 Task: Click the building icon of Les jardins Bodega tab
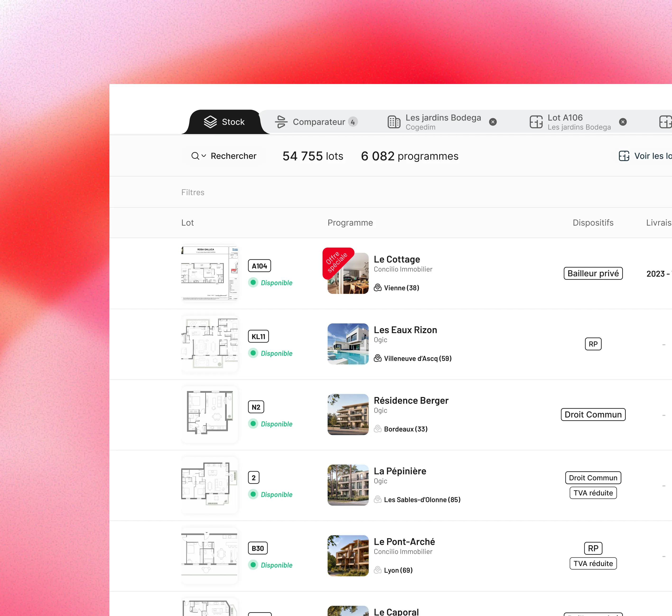tap(394, 122)
